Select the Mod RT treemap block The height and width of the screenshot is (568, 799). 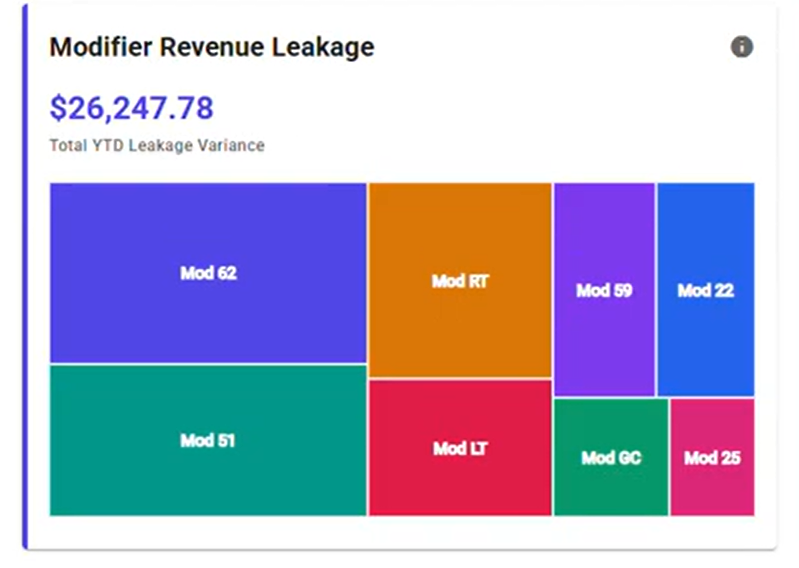pos(460,280)
